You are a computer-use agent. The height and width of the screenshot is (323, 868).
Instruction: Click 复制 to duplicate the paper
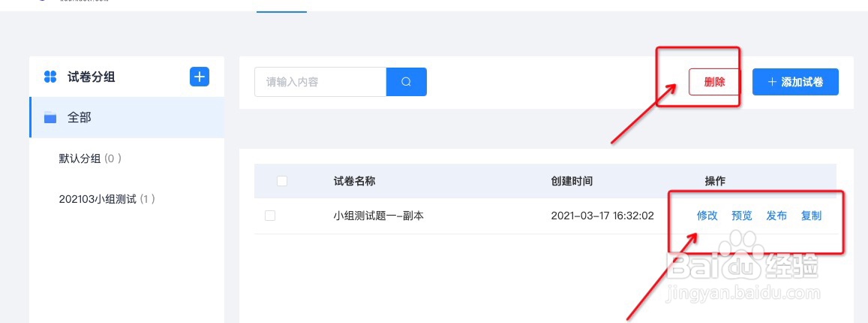click(x=811, y=216)
